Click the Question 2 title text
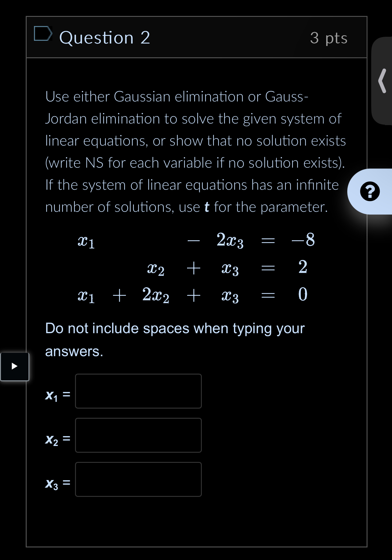Image resolution: width=392 pixels, height=560 pixels. [105, 37]
